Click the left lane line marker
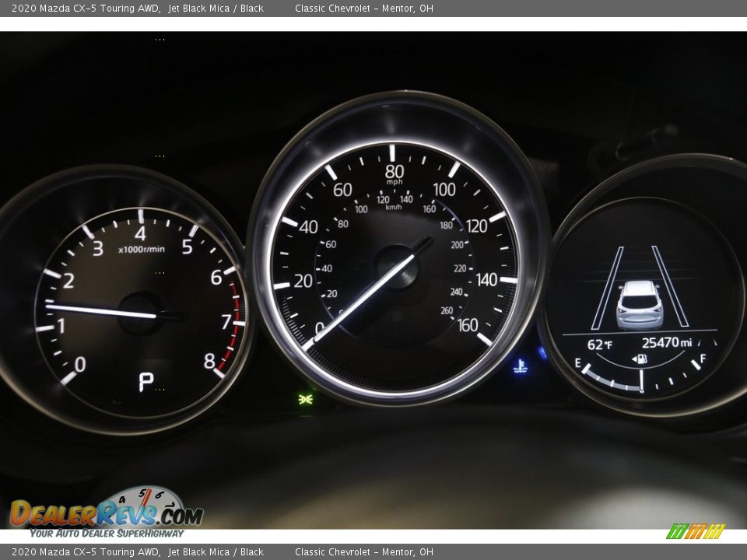 pos(608,288)
